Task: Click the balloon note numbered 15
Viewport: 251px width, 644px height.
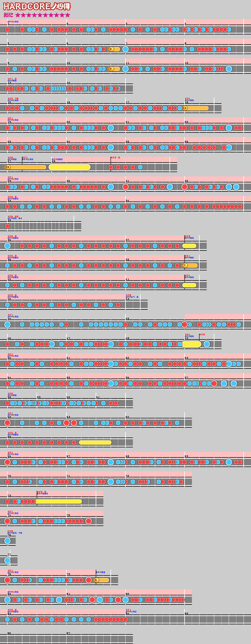Action: [8, 167]
